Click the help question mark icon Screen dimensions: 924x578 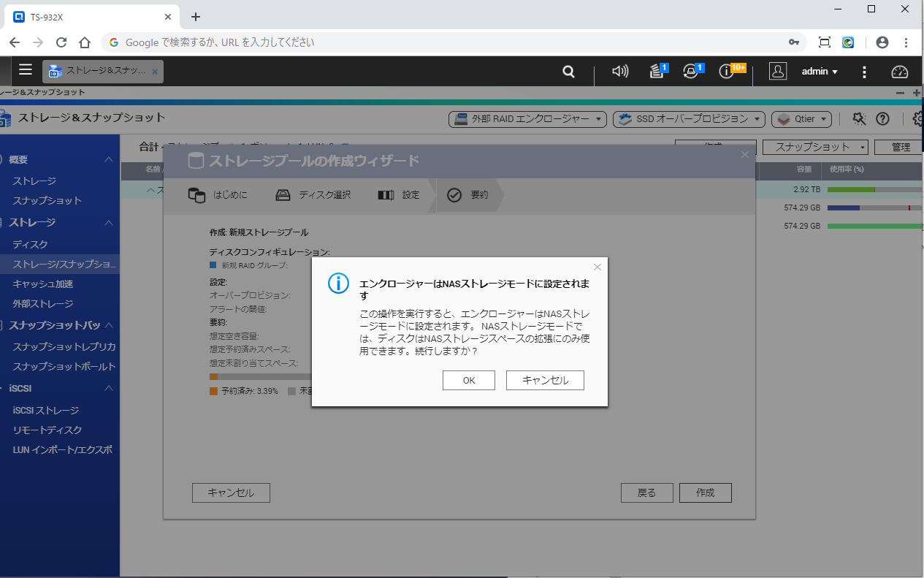tap(882, 118)
